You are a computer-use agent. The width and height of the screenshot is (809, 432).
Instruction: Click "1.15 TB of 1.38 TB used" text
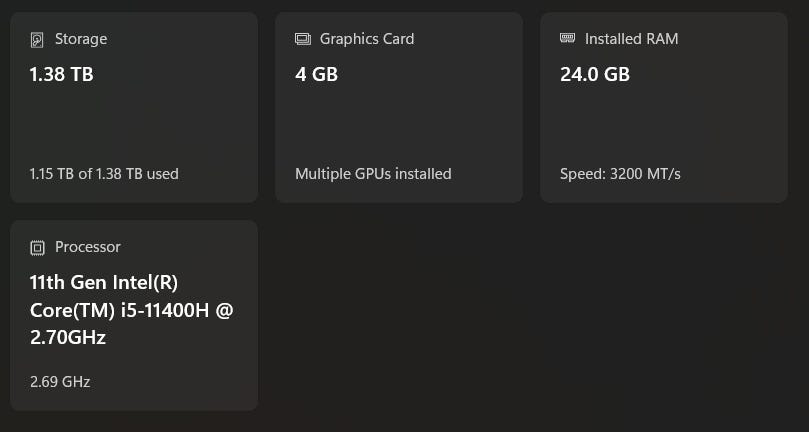104,174
